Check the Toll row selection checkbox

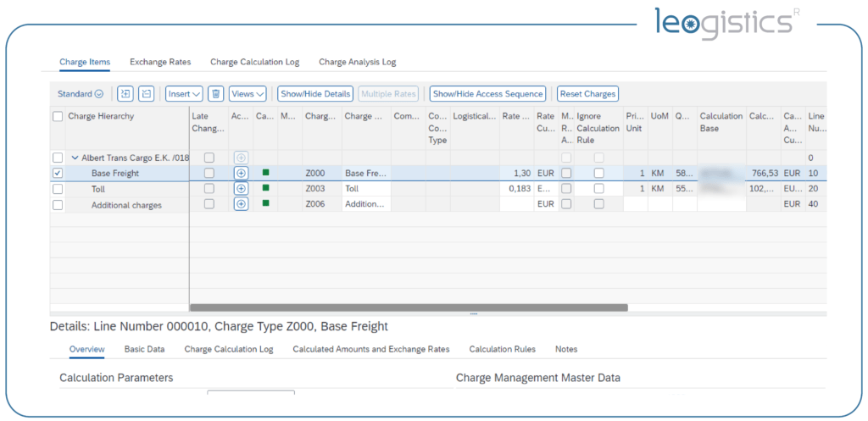[58, 189]
